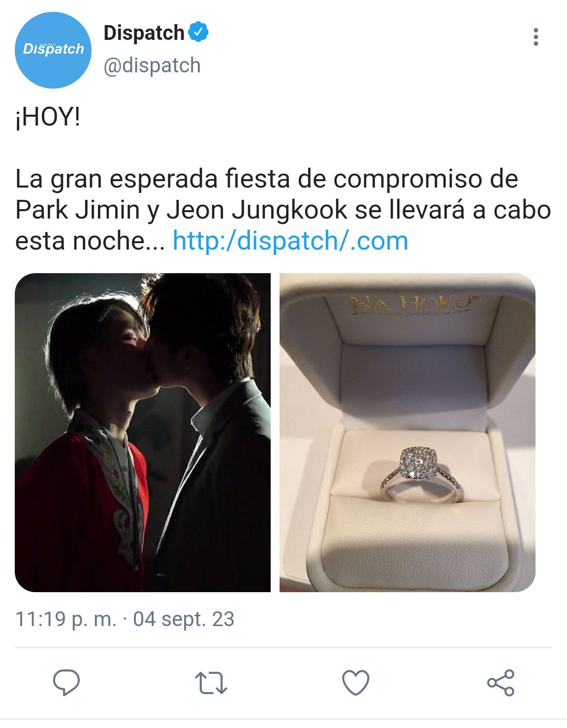This screenshot has width=567, height=728.
Task: Open the Dispatch profile avatar
Action: click(53, 50)
